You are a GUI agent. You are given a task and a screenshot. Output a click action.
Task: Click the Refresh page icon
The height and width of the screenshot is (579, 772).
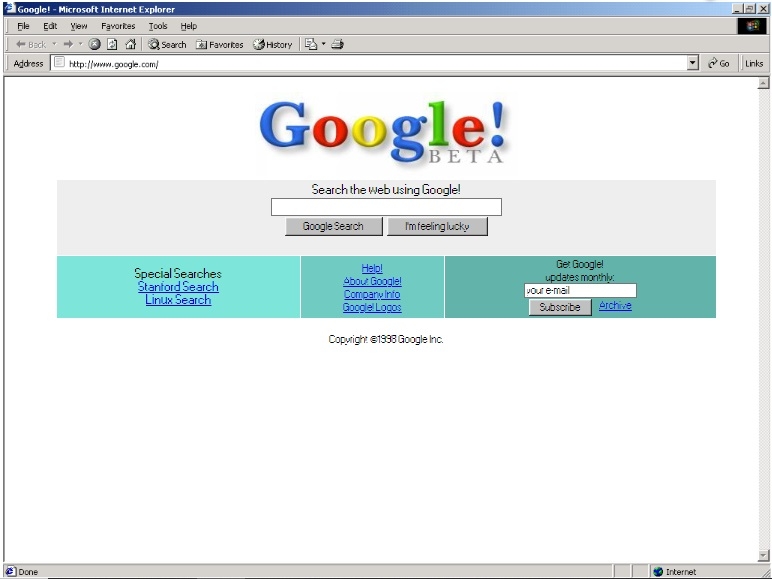[x=112, y=44]
